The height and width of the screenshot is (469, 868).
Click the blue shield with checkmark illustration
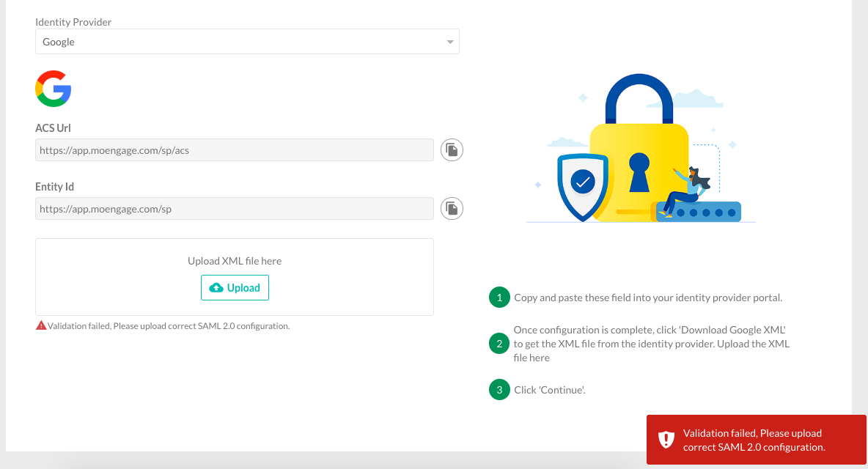(x=582, y=186)
